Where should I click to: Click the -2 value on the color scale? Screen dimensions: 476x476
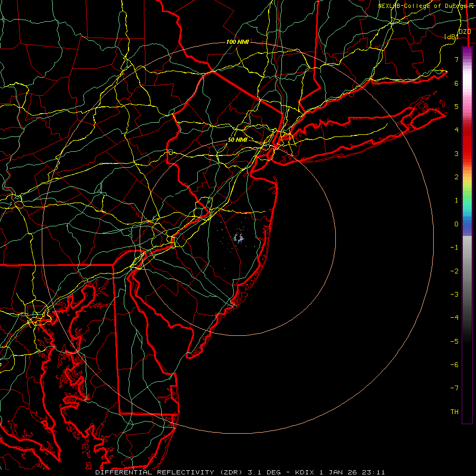click(x=454, y=271)
